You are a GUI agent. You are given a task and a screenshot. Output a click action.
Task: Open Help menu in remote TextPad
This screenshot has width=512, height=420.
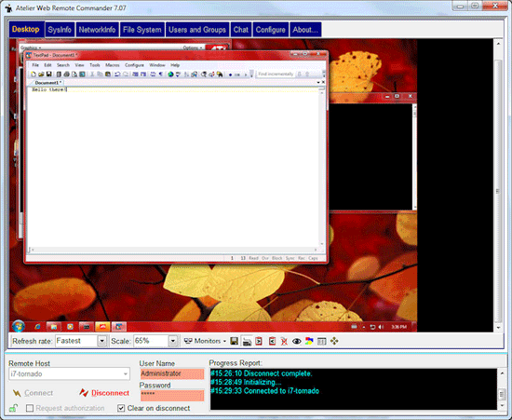175,65
